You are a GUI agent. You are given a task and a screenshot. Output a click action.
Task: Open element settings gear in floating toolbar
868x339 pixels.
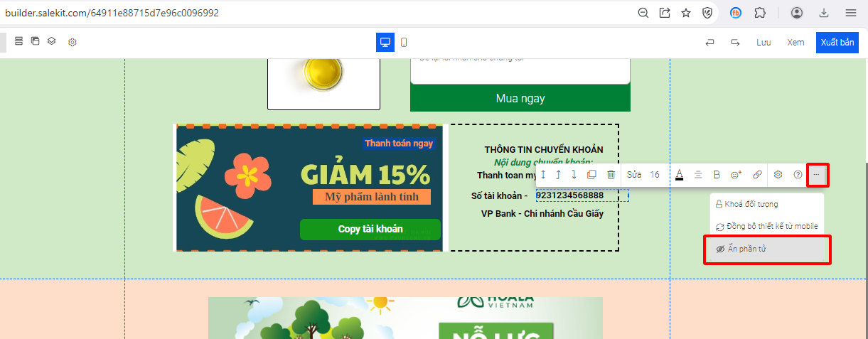click(x=778, y=174)
